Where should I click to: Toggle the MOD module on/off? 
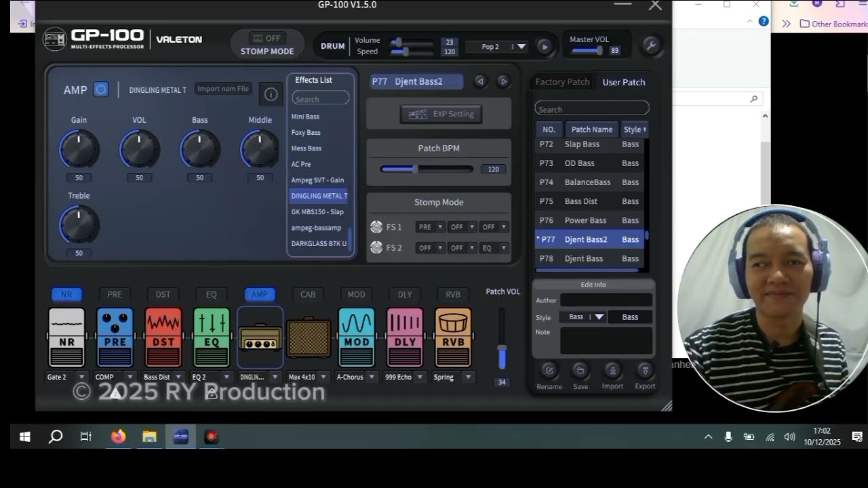click(356, 294)
